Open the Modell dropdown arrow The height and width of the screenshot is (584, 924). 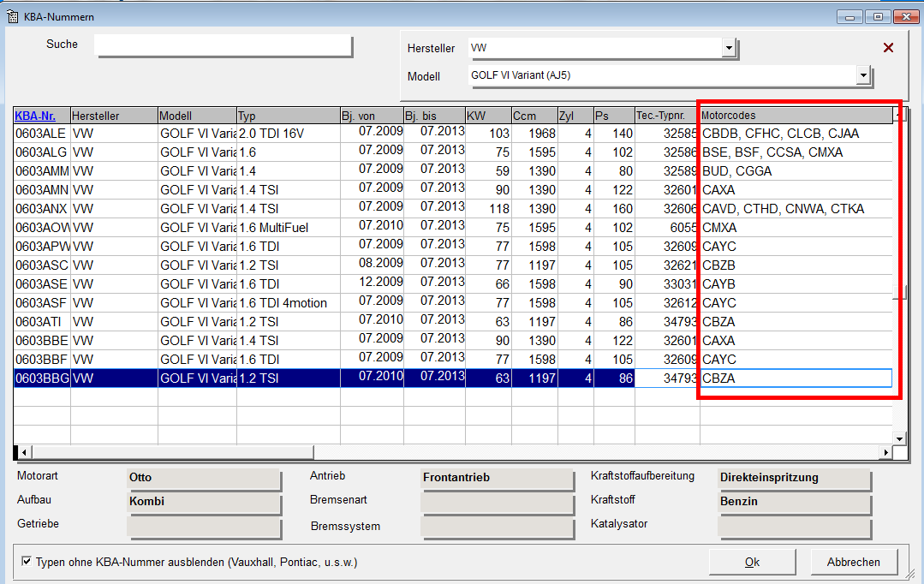click(x=863, y=74)
